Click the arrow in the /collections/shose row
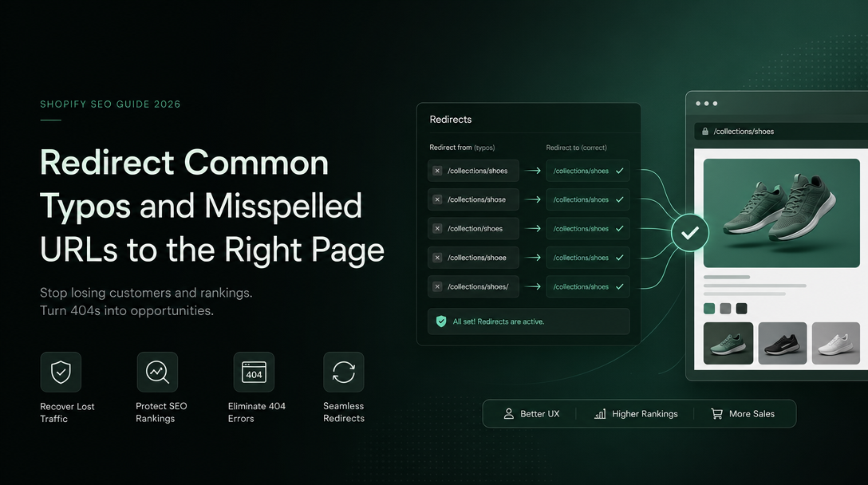The height and width of the screenshot is (485, 868). tap(533, 199)
